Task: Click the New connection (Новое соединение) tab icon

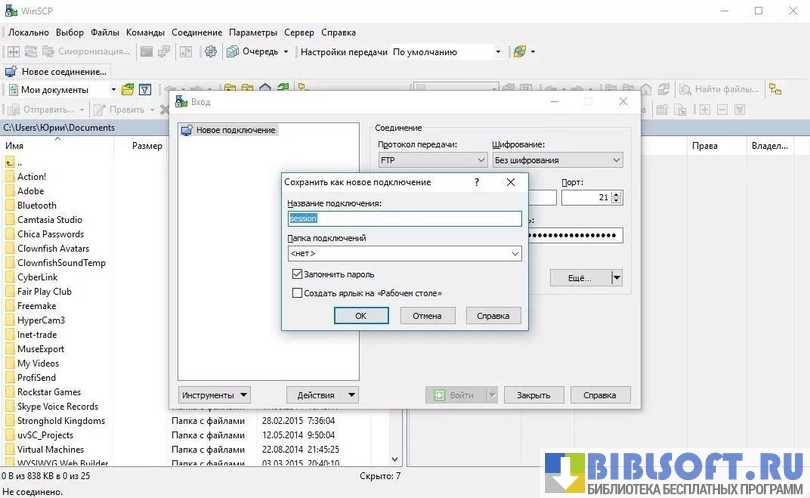Action: point(11,72)
